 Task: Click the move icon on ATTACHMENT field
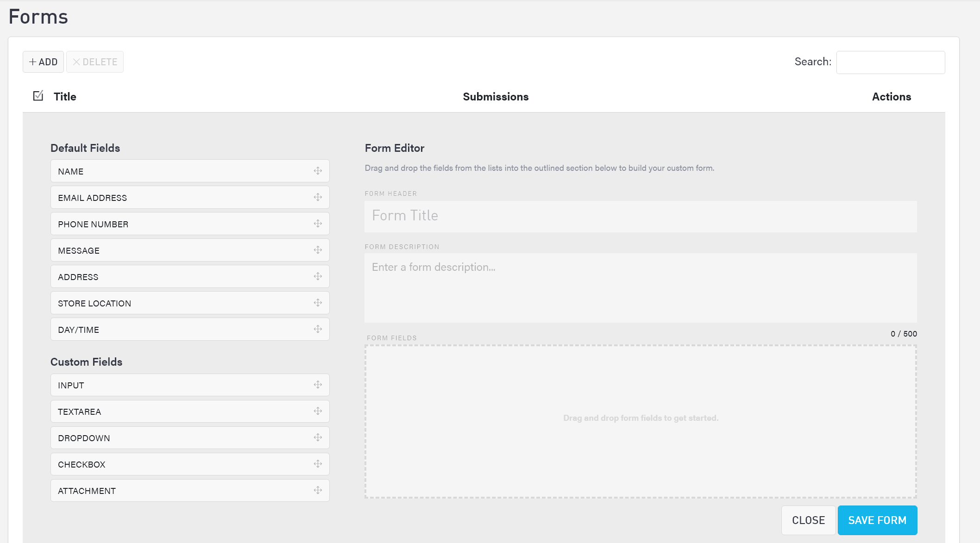point(318,490)
